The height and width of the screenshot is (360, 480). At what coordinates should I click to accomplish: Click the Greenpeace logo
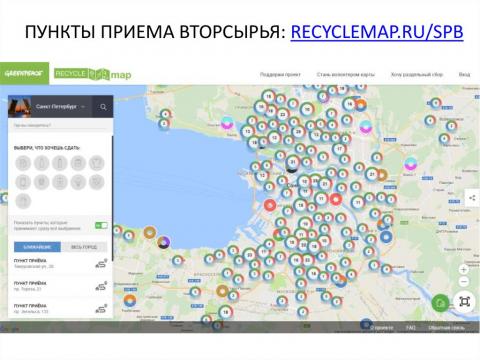click(x=24, y=73)
